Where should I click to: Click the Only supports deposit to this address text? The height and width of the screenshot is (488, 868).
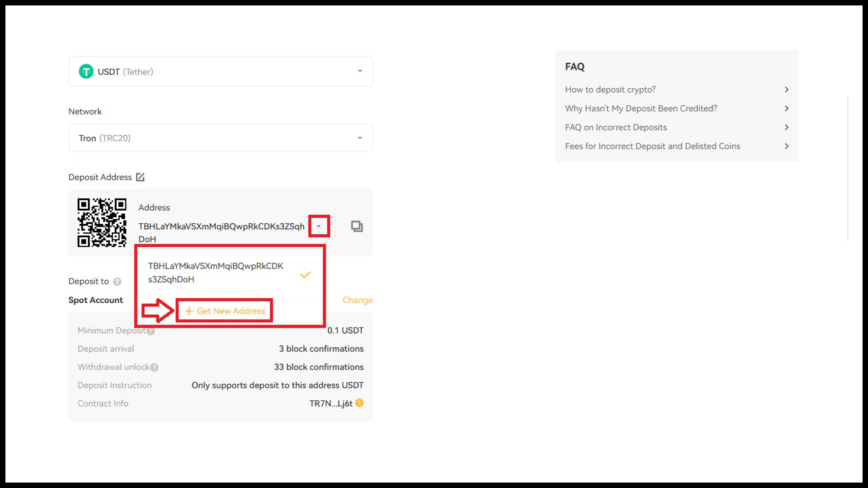pos(278,385)
